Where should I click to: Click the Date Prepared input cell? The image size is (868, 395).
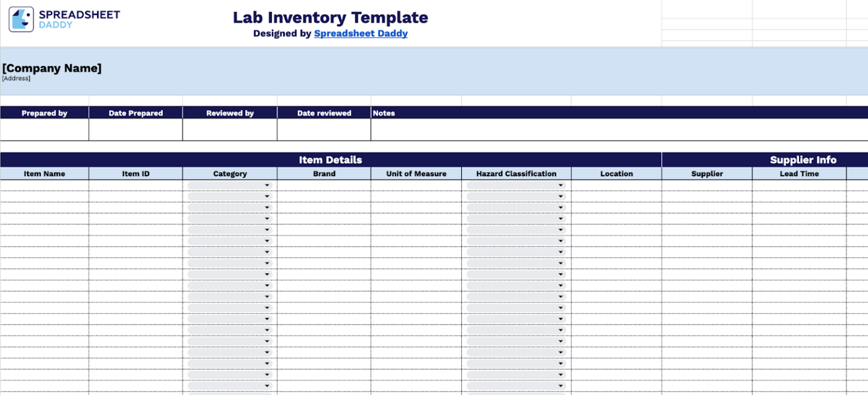(x=136, y=130)
